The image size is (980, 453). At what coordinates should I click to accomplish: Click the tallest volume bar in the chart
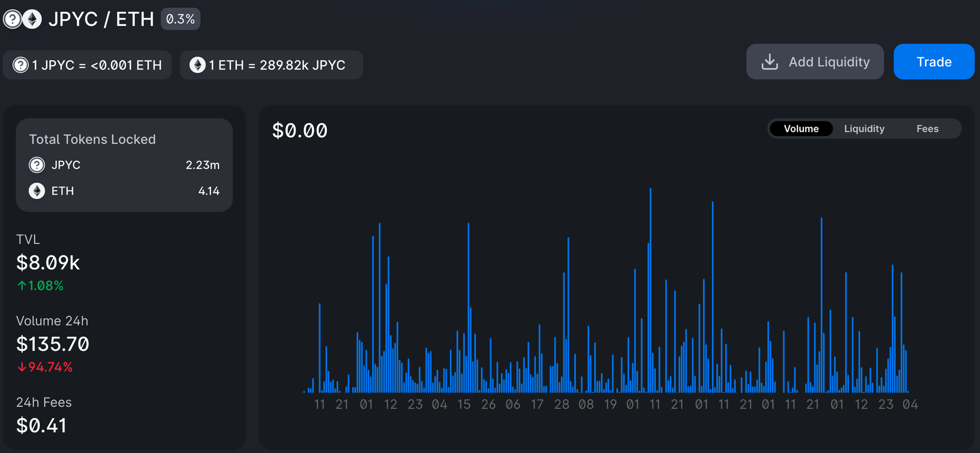(x=650, y=290)
